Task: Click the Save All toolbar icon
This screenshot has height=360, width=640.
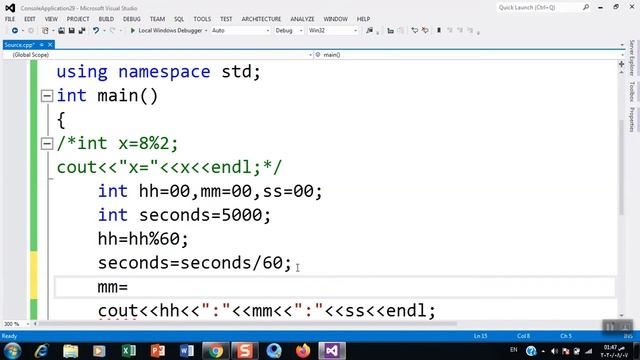Action: tap(82, 31)
